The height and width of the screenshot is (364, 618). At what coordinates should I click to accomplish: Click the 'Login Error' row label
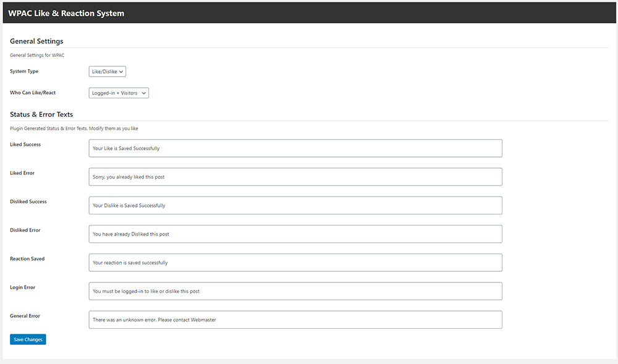(23, 287)
